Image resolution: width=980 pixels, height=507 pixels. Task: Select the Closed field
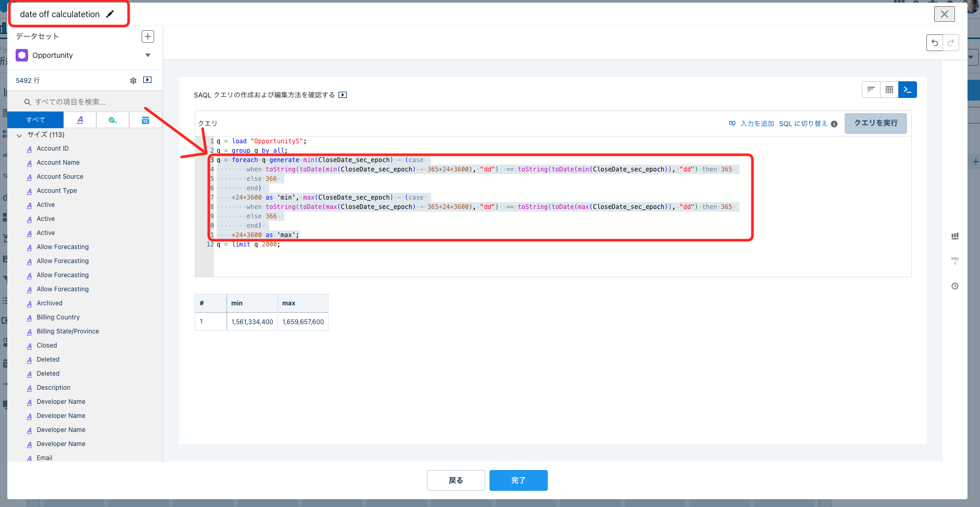point(47,345)
